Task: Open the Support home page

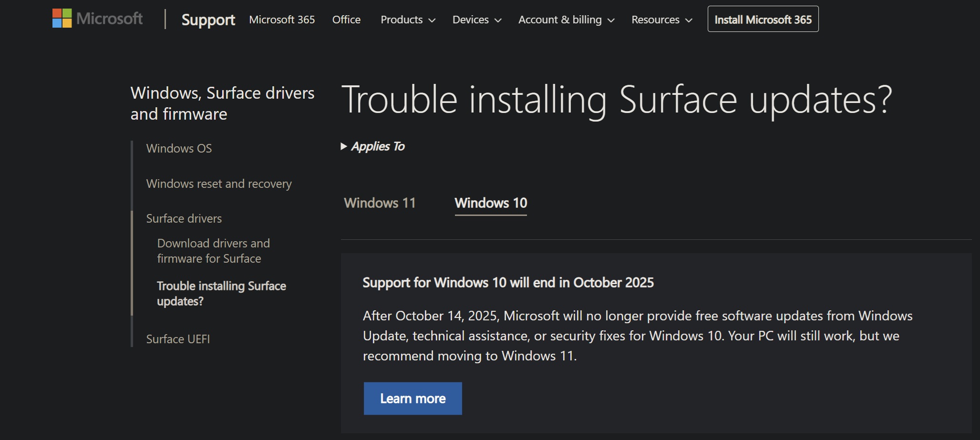Action: [x=207, y=20]
